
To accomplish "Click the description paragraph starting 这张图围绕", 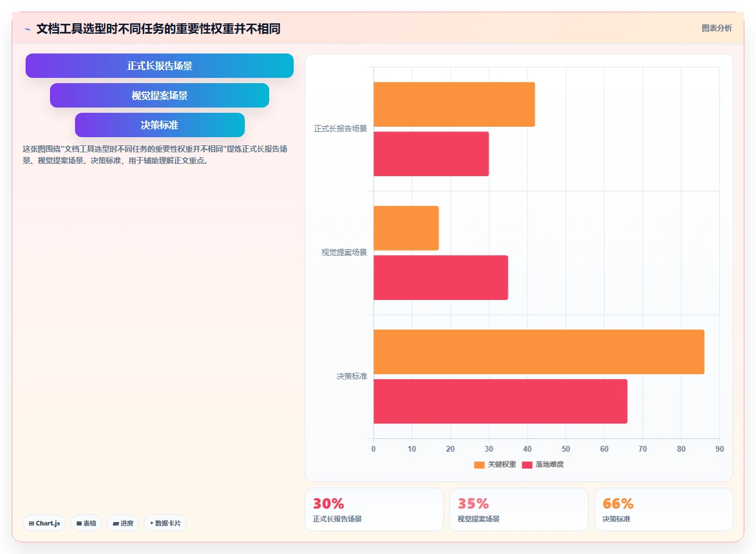I will pos(155,155).
